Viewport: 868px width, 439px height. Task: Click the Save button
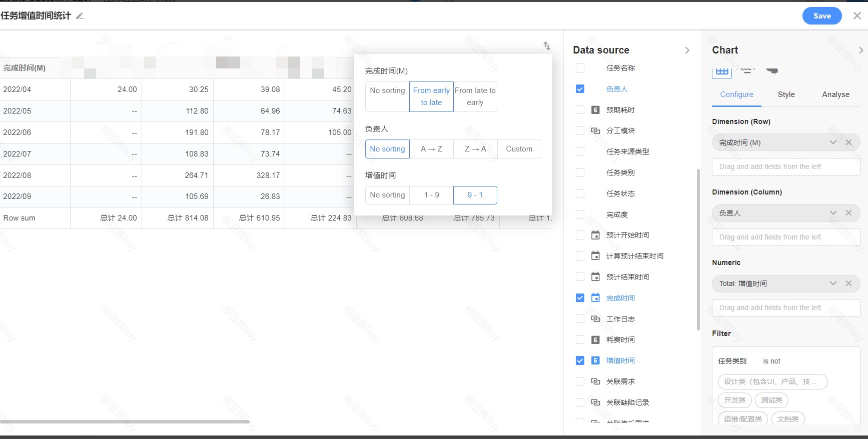point(821,16)
